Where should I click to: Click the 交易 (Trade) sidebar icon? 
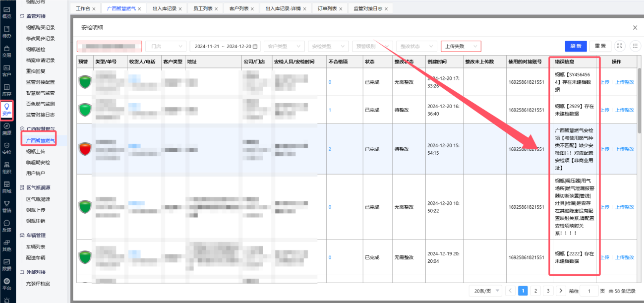click(x=6, y=51)
